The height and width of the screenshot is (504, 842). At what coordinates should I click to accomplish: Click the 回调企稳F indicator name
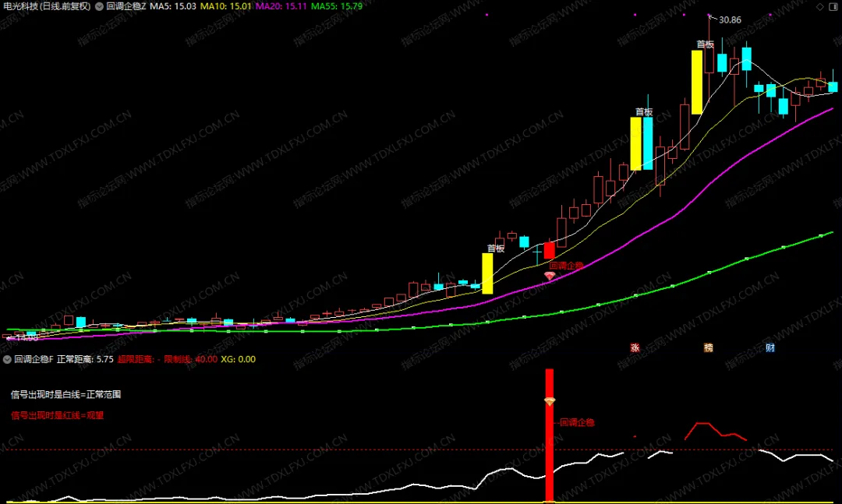click(34, 360)
